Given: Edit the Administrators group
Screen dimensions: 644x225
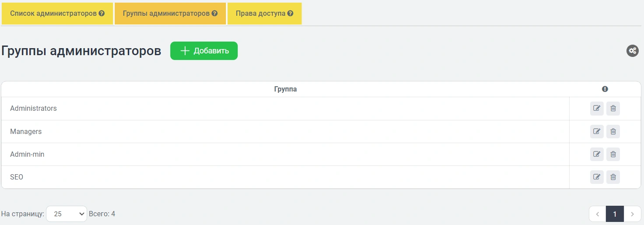Looking at the screenshot, I should coord(596,109).
